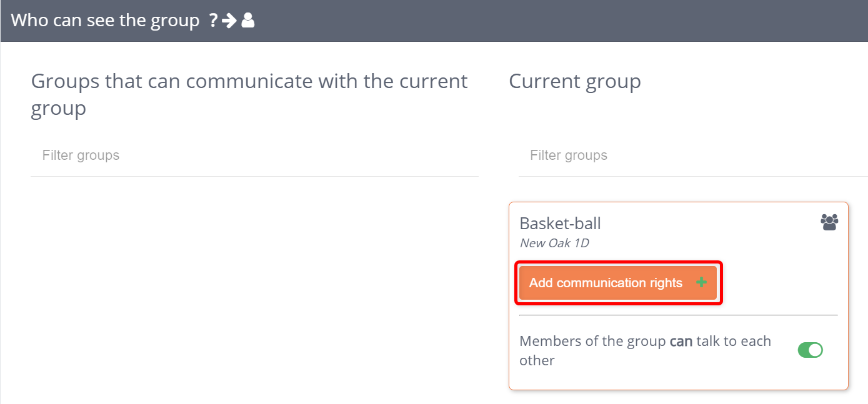The image size is (868, 404).
Task: Select the group icon beside Basket-ball
Action: [829, 222]
